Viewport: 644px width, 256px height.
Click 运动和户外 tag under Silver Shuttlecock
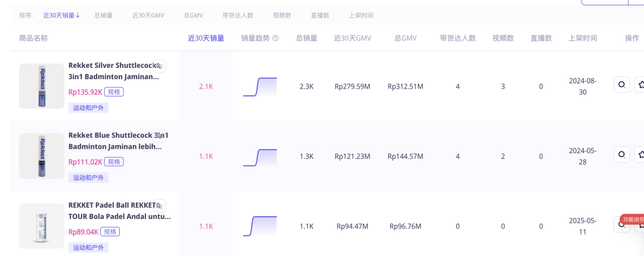[x=88, y=108]
